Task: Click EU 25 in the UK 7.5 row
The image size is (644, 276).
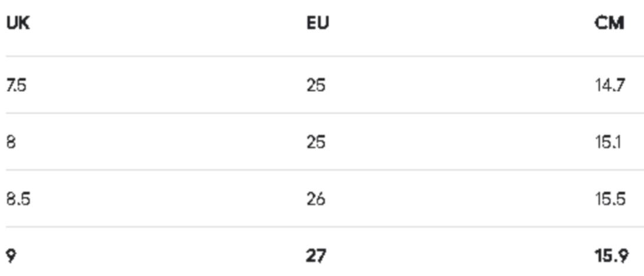Action: coord(316,86)
